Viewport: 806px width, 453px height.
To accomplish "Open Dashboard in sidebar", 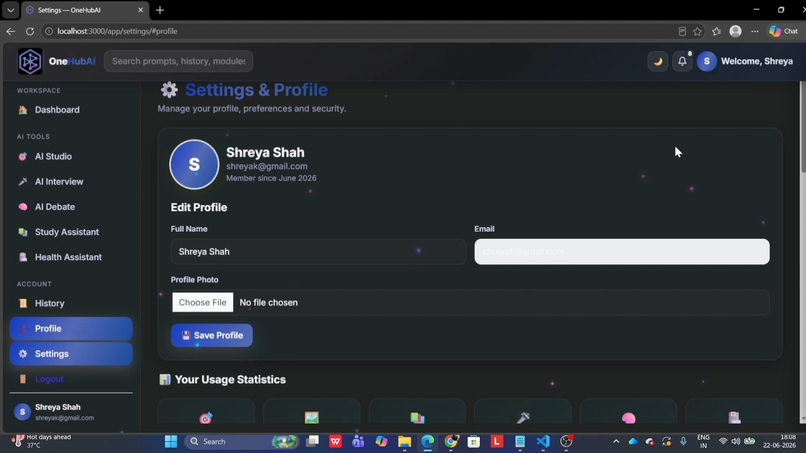I will point(71,110).
